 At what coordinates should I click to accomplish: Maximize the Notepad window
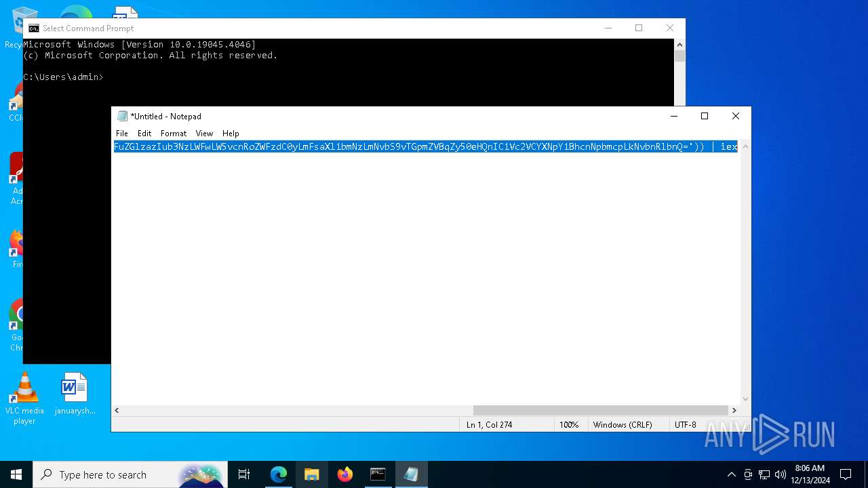[705, 116]
